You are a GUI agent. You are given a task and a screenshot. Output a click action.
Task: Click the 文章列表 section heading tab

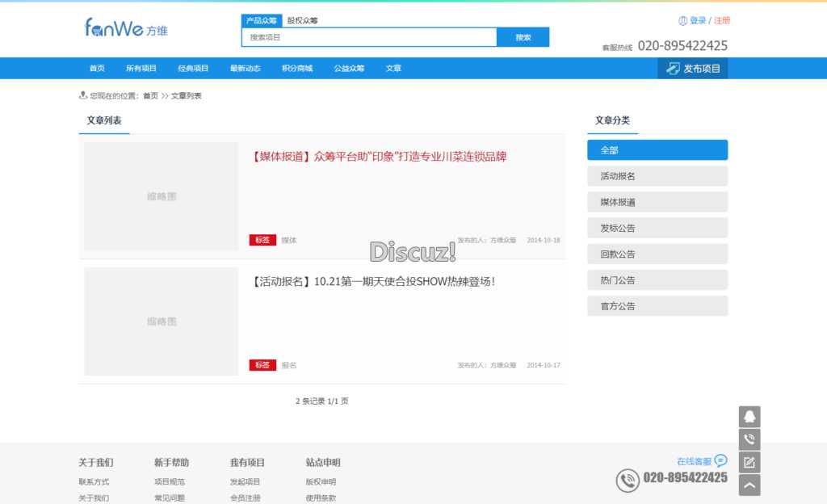point(104,120)
